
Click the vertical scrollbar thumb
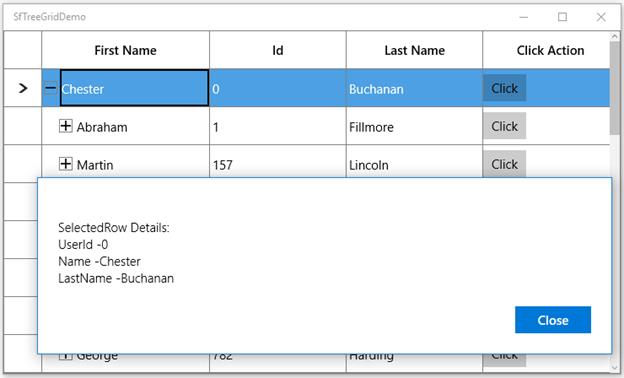[615, 87]
